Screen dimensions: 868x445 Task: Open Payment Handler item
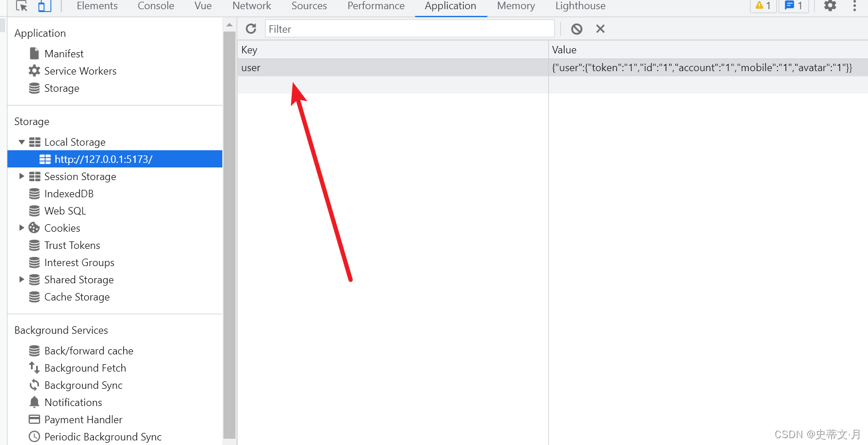click(x=84, y=419)
